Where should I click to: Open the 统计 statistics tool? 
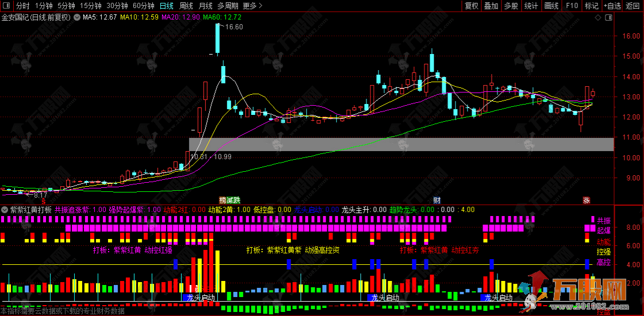click(531, 6)
